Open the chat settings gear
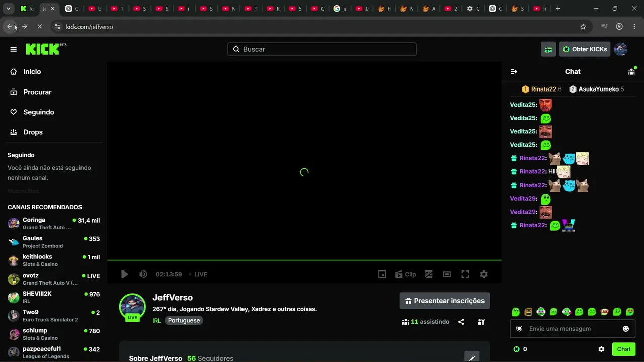The width and height of the screenshot is (644, 362). (x=601, y=349)
